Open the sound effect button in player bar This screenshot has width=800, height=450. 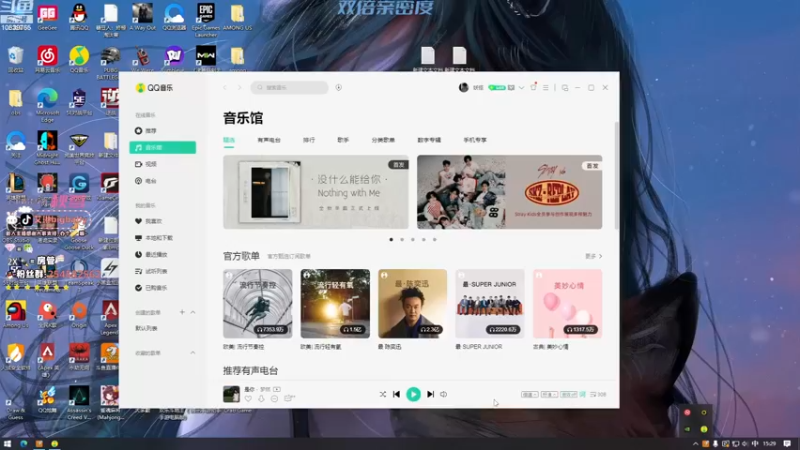coord(568,394)
